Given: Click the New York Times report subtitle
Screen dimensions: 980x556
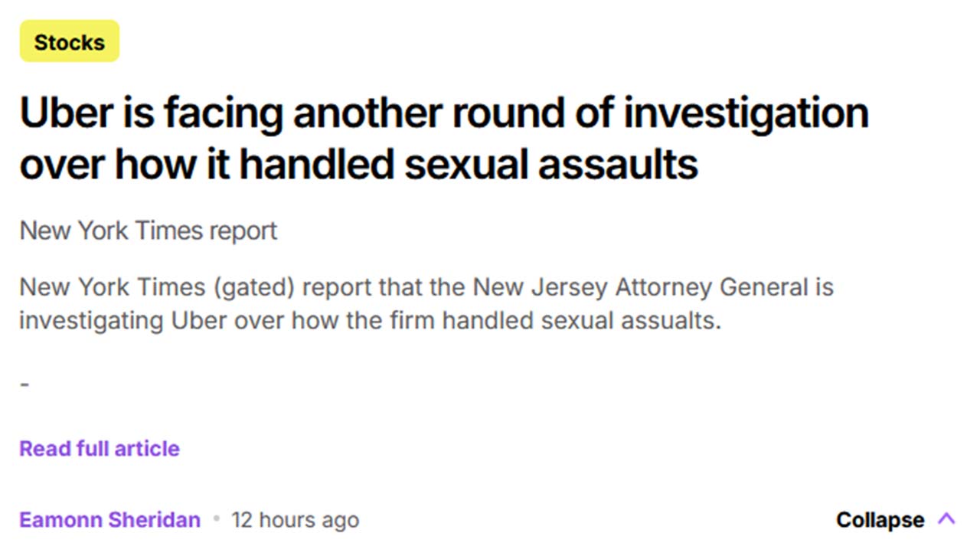Looking at the screenshot, I should click(x=149, y=231).
